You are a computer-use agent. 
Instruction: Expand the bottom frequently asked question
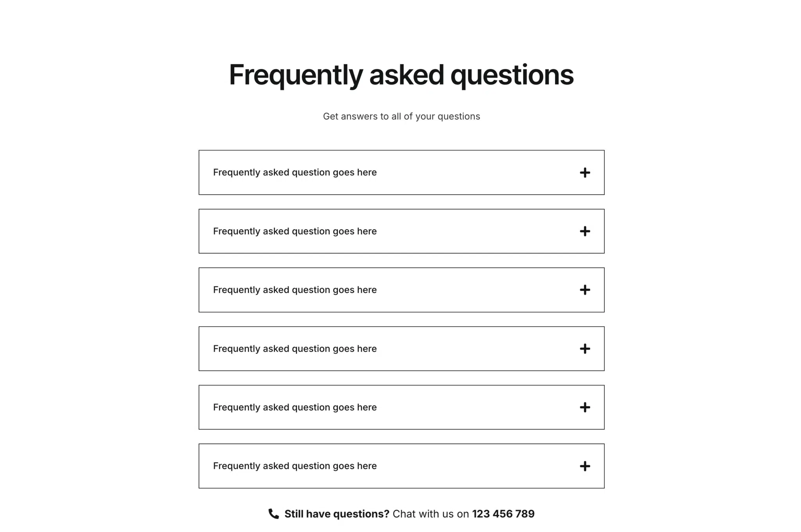pyautogui.click(x=400, y=466)
